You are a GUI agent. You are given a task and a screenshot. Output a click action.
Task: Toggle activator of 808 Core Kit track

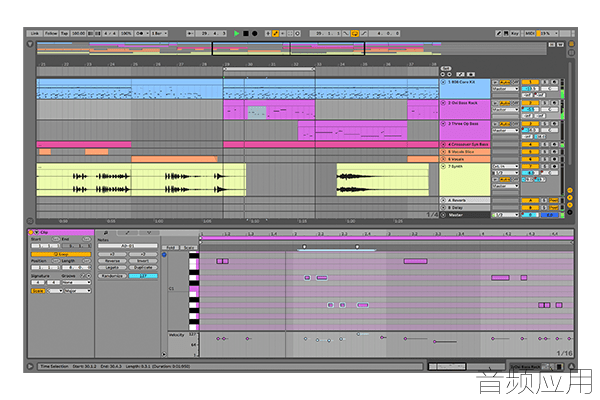[530, 82]
